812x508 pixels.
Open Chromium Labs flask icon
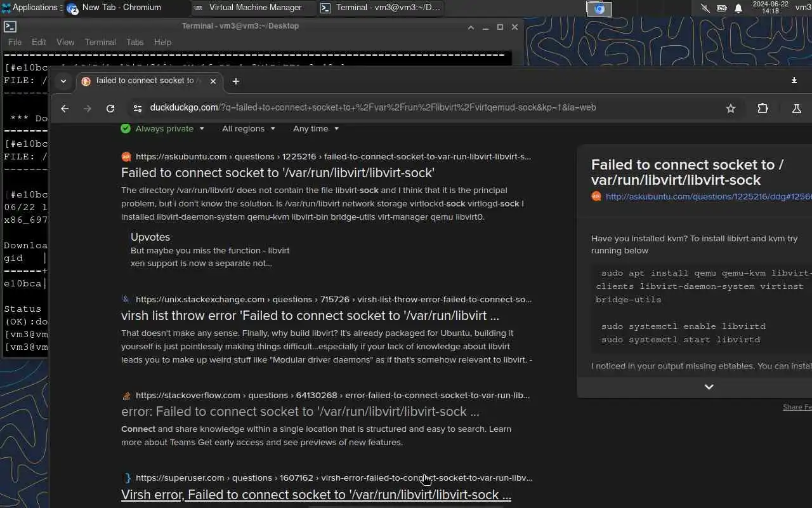796,109
